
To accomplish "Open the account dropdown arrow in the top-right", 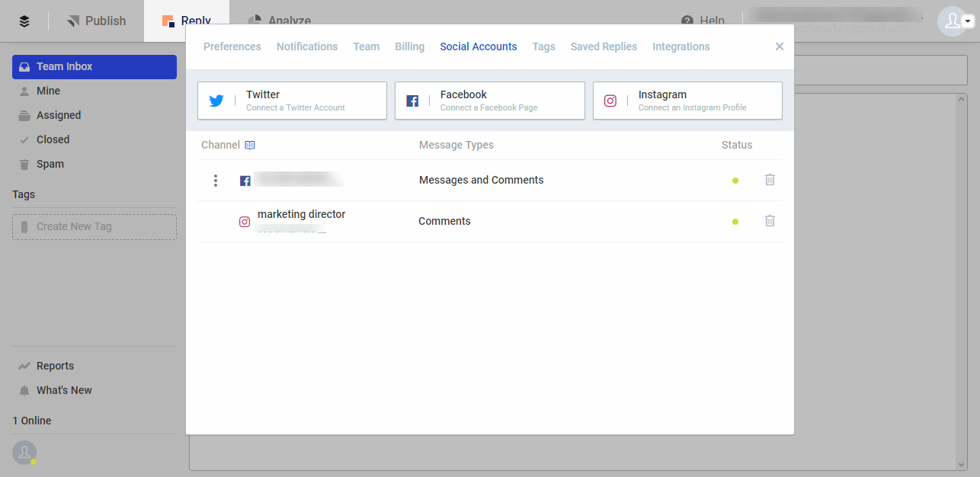I will pyautogui.click(x=968, y=21).
